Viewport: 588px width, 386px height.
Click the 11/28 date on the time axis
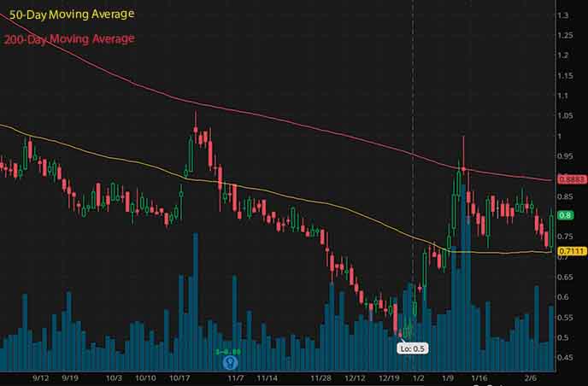tap(321, 378)
